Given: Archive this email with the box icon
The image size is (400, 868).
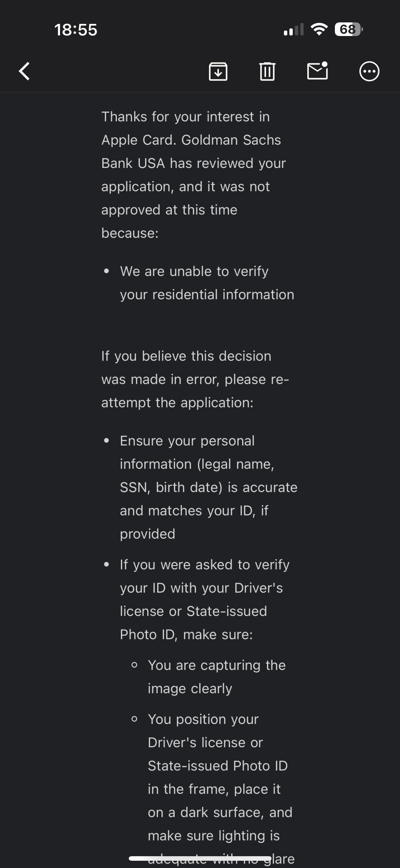Looking at the screenshot, I should point(218,71).
